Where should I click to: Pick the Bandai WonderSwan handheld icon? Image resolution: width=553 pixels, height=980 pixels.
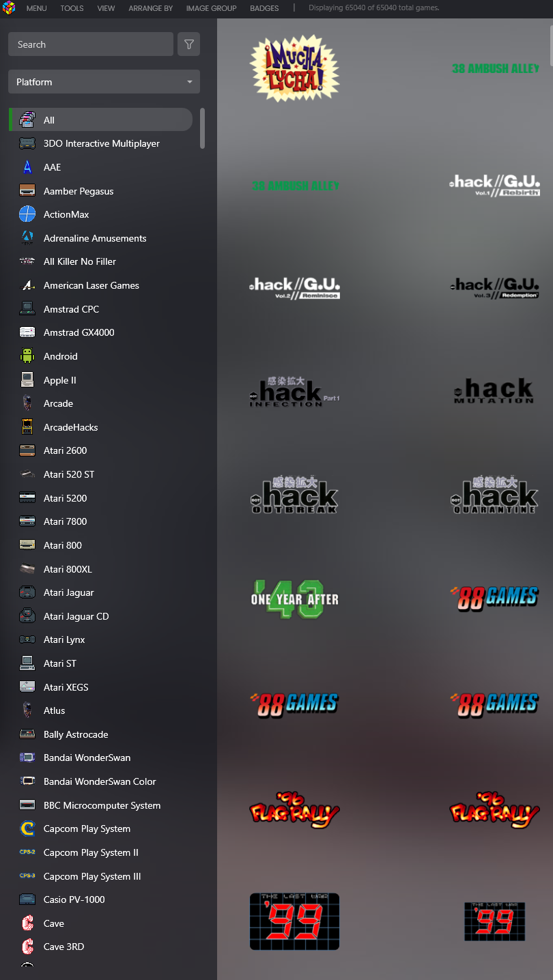tap(27, 758)
